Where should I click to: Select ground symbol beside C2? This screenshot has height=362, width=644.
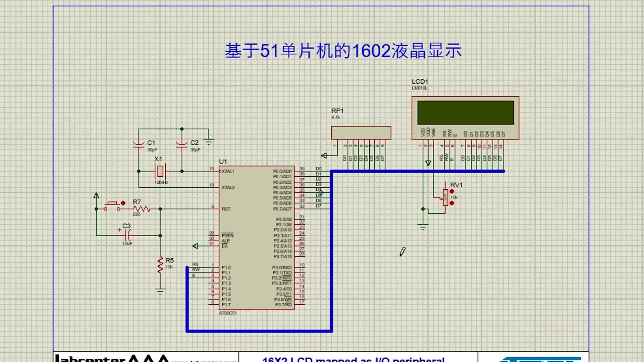pyautogui.click(x=209, y=142)
